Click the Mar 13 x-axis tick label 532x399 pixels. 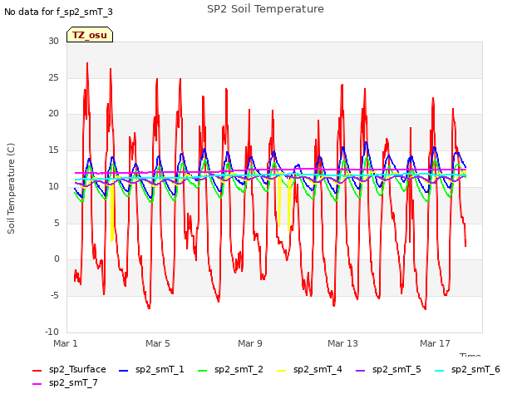point(342,343)
